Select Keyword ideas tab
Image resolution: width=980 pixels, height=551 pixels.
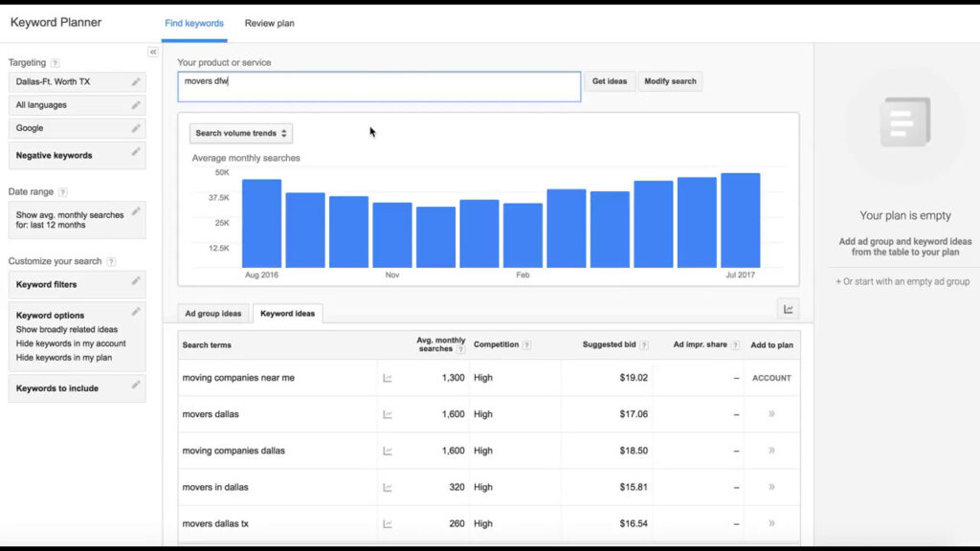tap(287, 314)
